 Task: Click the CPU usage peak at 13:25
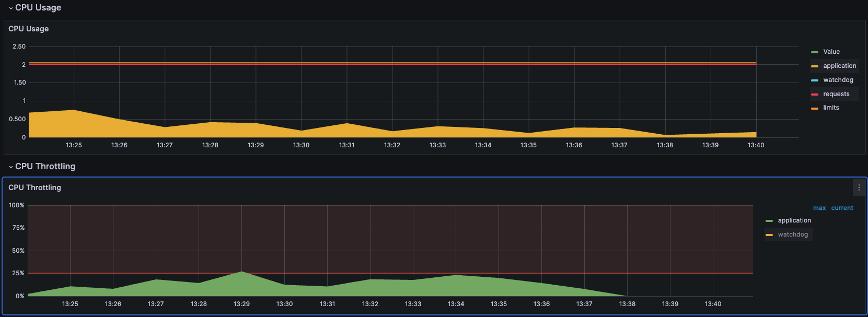pos(74,110)
